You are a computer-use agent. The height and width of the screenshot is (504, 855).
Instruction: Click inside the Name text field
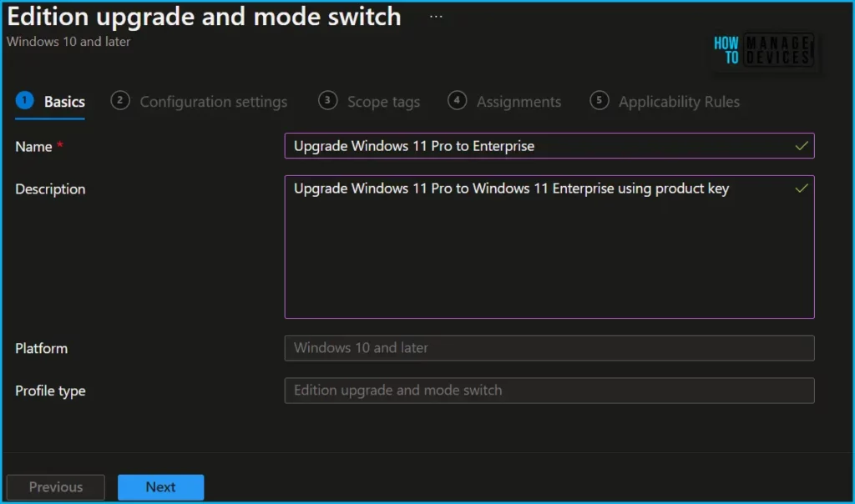point(534,146)
